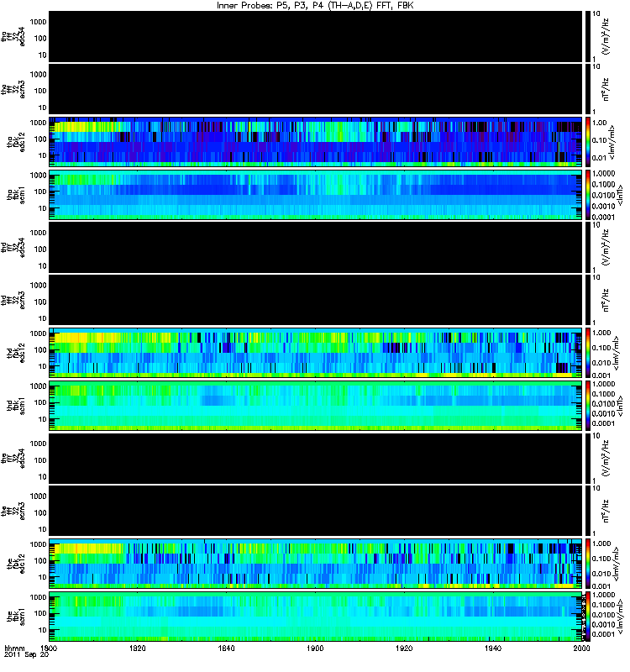Click the color bar beside the fbk edc12 panel
Screen dimensions: 630x672
coord(587,564)
